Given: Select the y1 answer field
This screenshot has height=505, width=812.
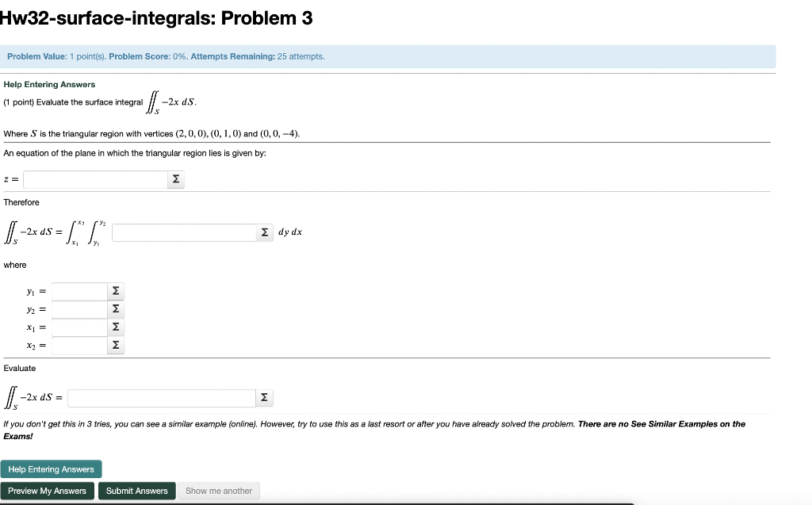Looking at the screenshot, I should click(x=79, y=291).
